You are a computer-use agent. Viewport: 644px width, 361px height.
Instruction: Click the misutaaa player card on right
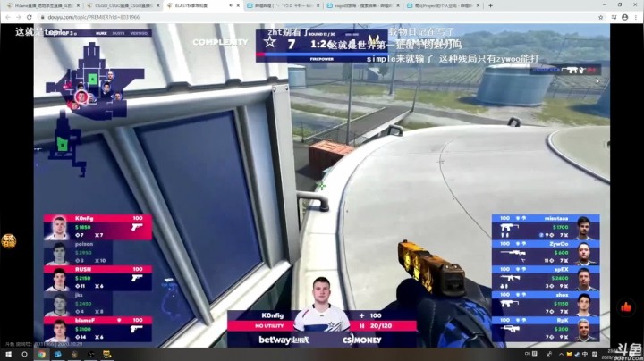pyautogui.click(x=546, y=227)
